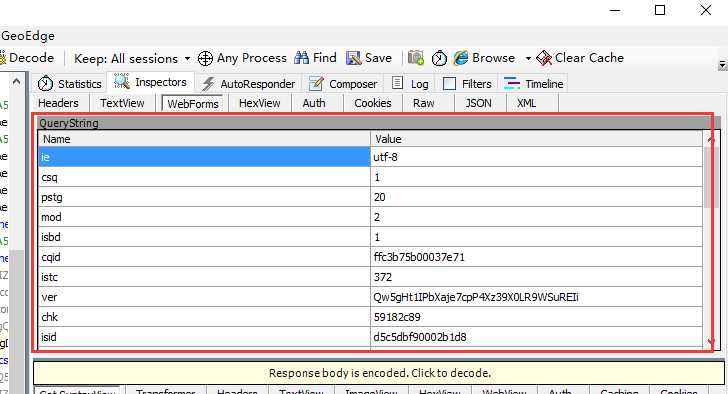The height and width of the screenshot is (394, 728).
Task: Select the request TextView inspector tab
Action: tap(122, 103)
